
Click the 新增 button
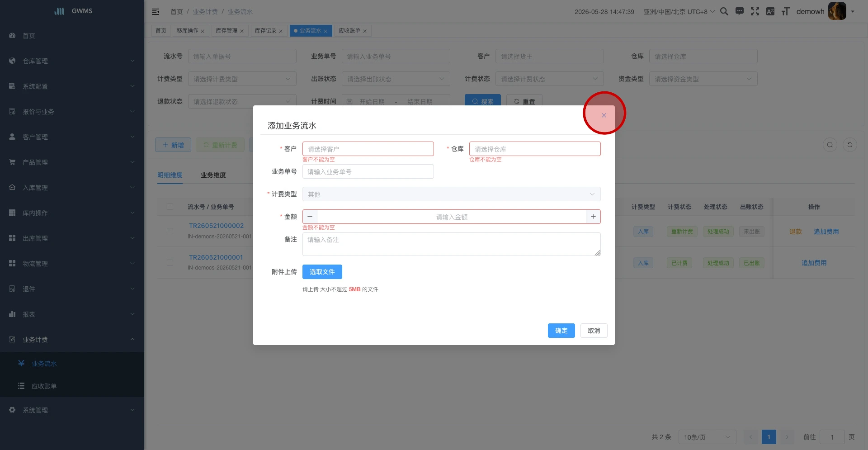(x=173, y=145)
